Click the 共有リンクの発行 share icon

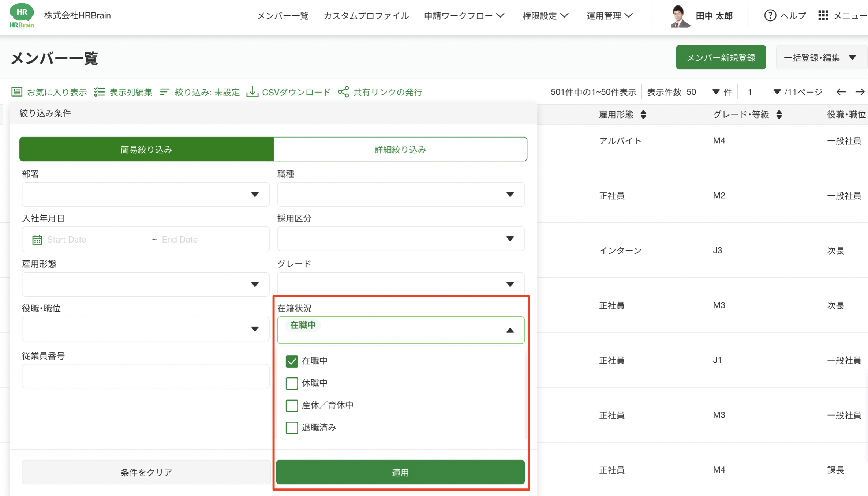point(343,92)
